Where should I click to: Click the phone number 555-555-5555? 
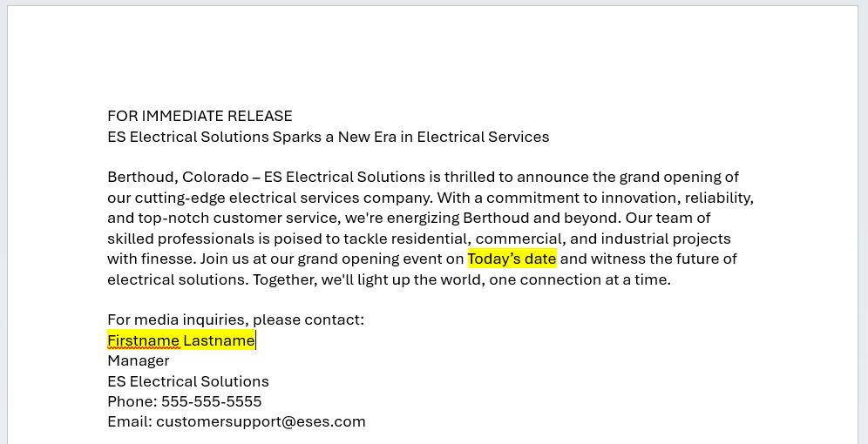(x=212, y=401)
